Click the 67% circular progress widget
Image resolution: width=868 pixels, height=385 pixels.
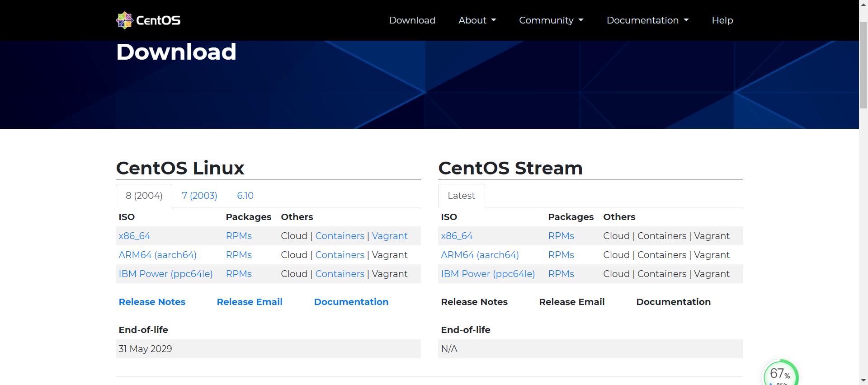point(780,373)
